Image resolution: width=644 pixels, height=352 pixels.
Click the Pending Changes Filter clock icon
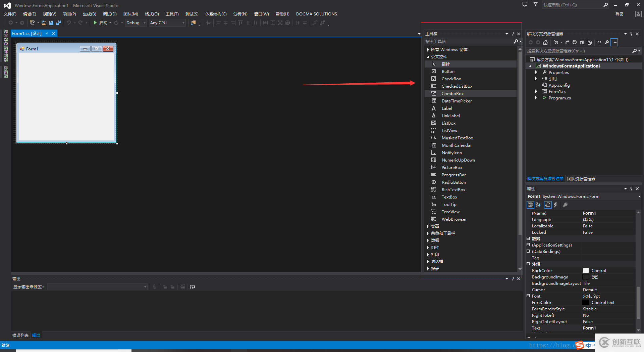coord(556,42)
